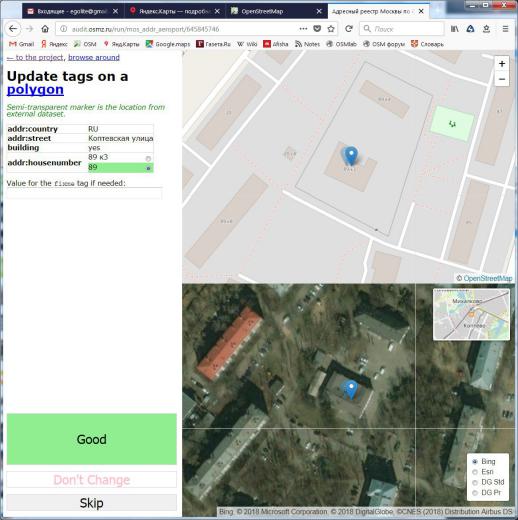Image resolution: width=518 pixels, height=520 pixels.
Task: Select the DG Std imagery option
Action: [x=475, y=482]
